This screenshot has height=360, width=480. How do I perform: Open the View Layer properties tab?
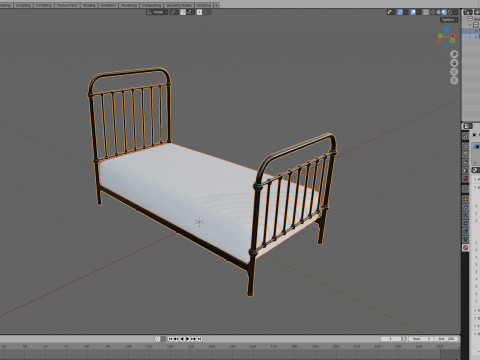coord(466,162)
